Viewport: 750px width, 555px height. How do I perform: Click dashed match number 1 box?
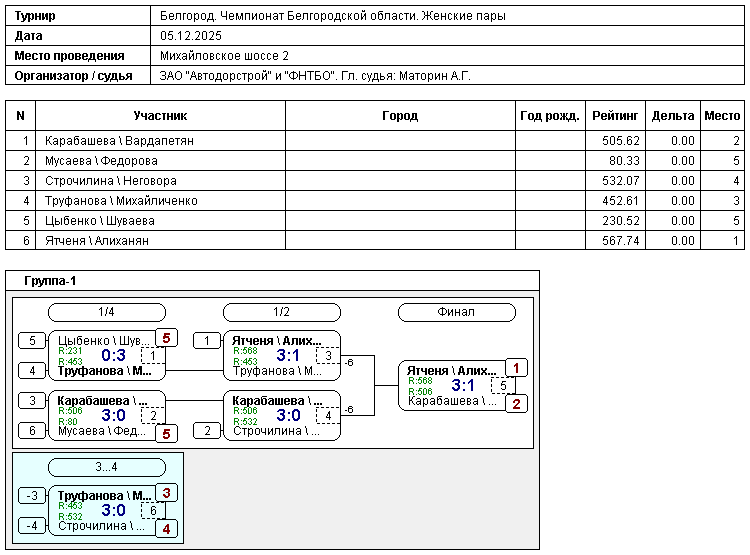(x=153, y=356)
